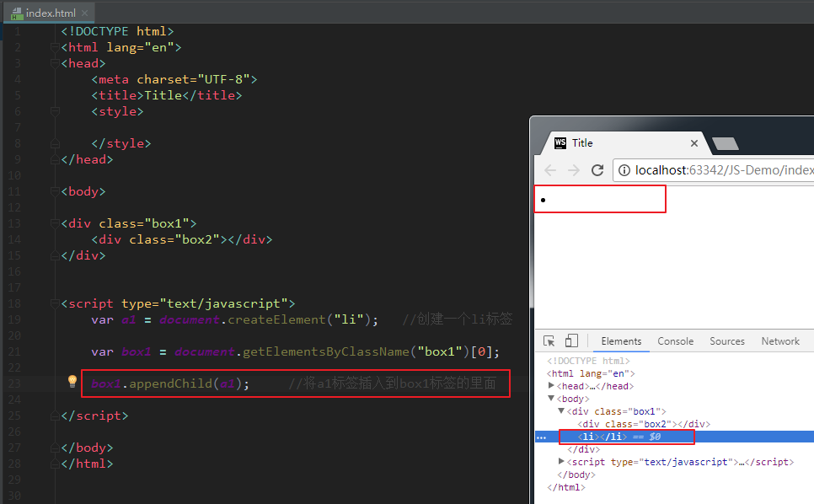
Task: Click the browser back arrow
Action: click(x=550, y=169)
